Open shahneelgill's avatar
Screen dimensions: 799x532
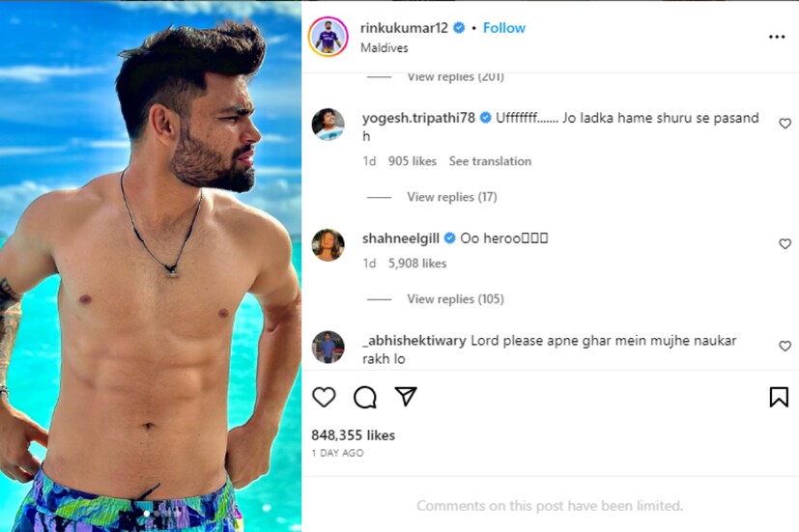(328, 245)
